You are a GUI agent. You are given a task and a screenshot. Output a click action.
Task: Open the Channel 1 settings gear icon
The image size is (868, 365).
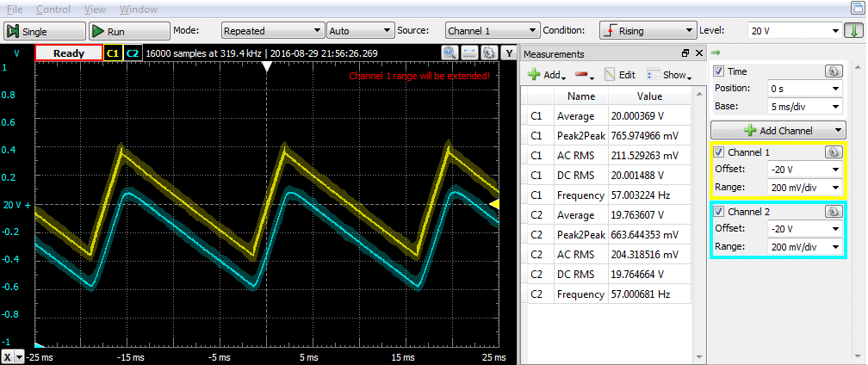click(834, 152)
